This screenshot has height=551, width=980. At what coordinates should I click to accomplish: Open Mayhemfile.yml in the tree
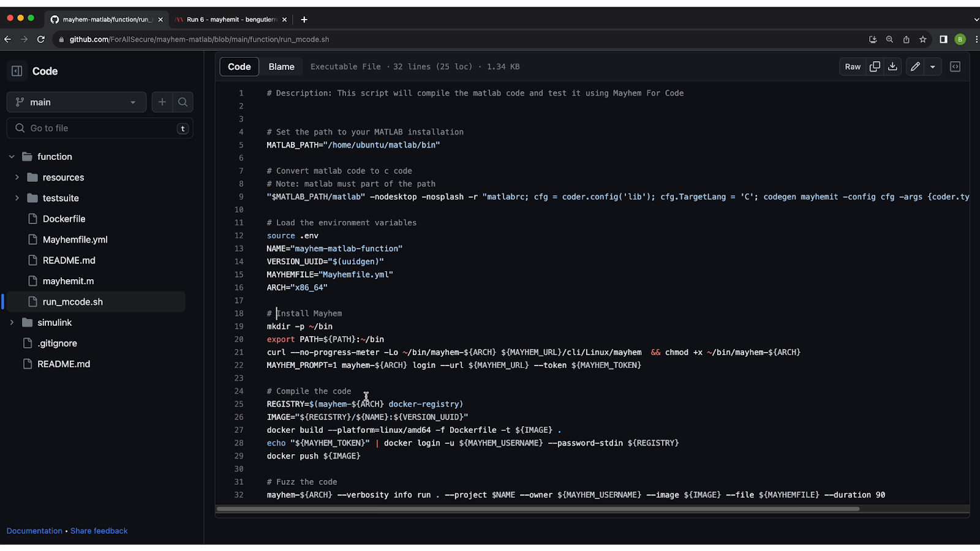pyautogui.click(x=75, y=240)
